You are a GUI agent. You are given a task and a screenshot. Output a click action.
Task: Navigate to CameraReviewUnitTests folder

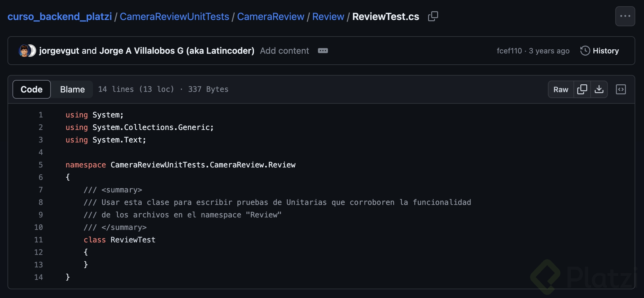[174, 17]
